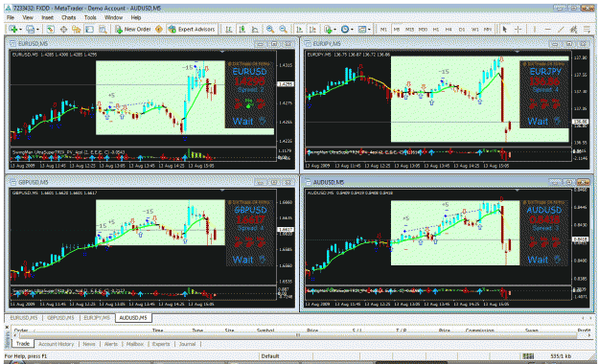Open the Market Watch toolbar icon
The height and width of the screenshot is (364, 599).
[50, 29]
